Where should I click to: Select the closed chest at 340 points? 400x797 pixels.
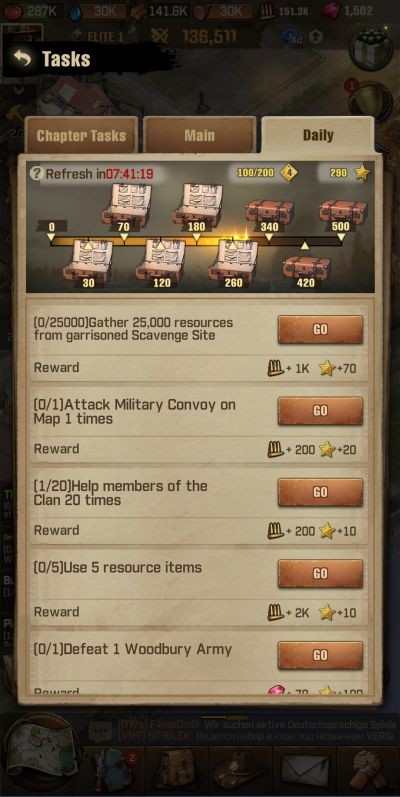click(269, 213)
